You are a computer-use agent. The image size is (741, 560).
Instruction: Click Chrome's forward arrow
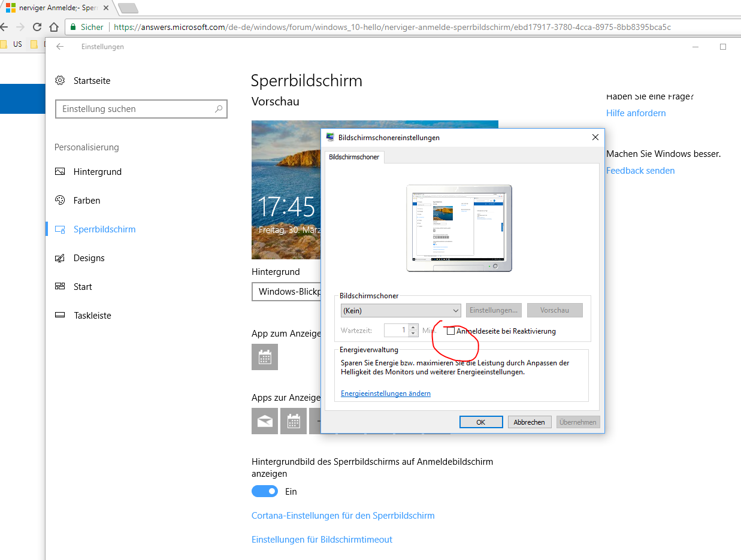pyautogui.click(x=20, y=27)
